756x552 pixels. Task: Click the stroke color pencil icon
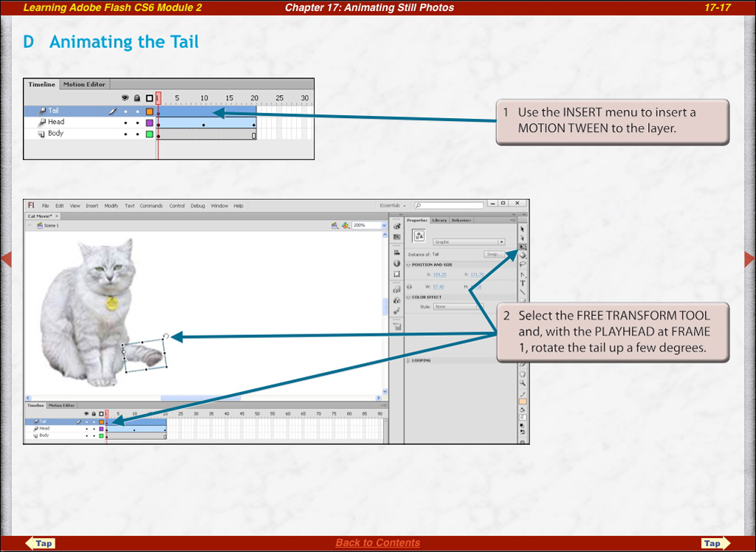pyautogui.click(x=522, y=394)
